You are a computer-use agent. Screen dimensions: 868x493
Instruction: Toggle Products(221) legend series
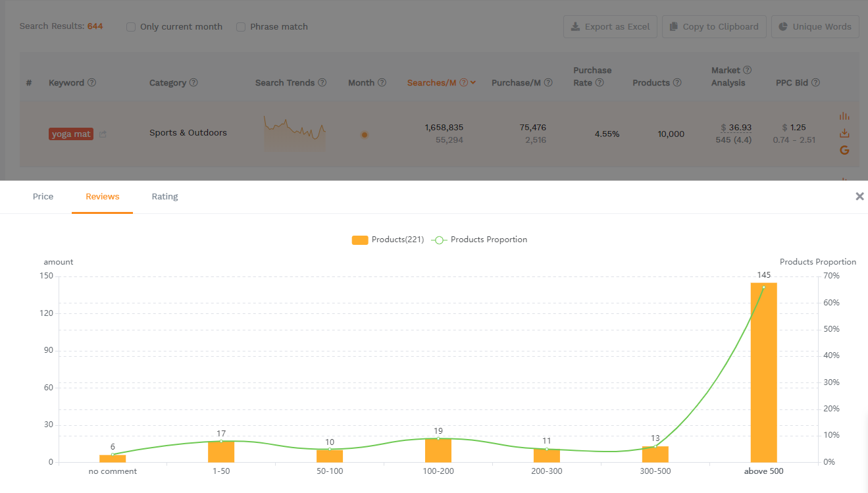388,240
